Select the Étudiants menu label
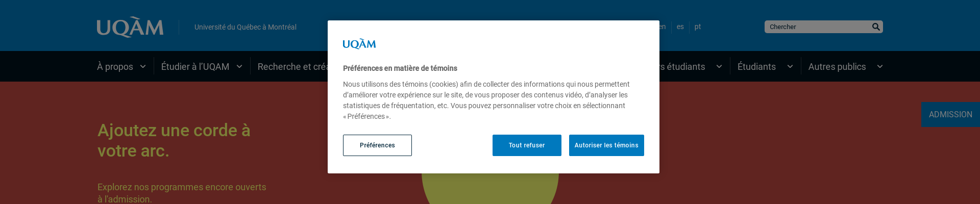The height and width of the screenshot is (204, 980). (756, 67)
